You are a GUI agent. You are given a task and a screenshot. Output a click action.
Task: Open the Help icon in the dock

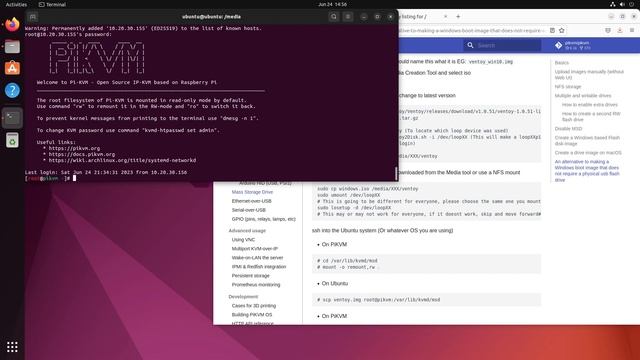tap(12, 90)
